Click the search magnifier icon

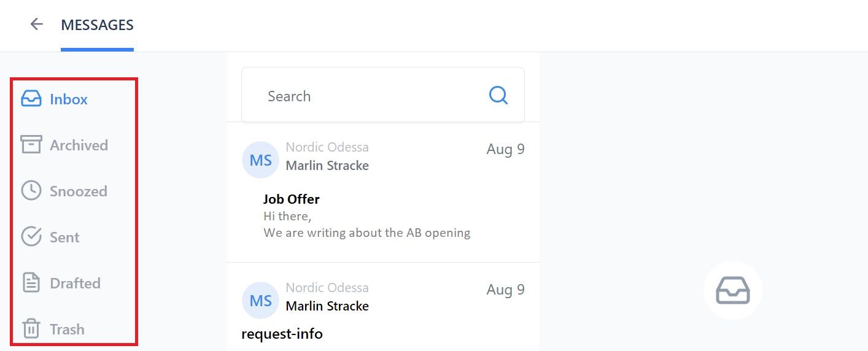coord(498,95)
